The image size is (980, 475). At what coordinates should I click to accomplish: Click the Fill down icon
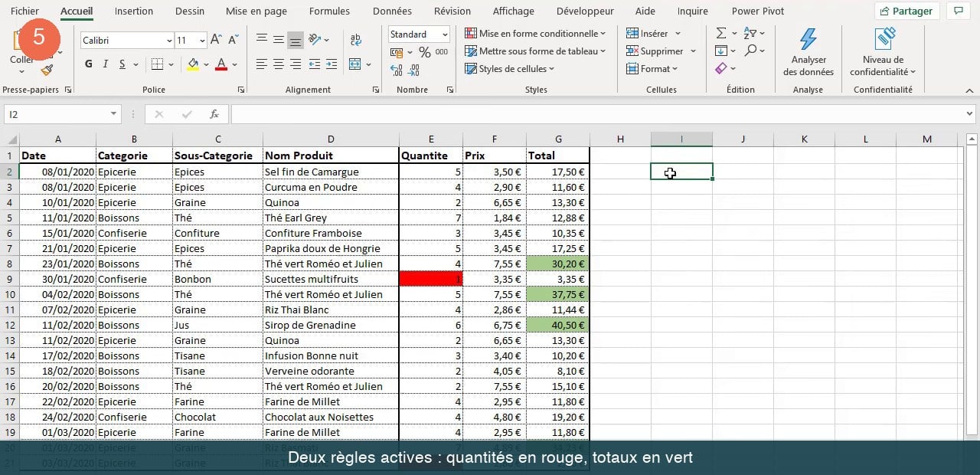721,51
